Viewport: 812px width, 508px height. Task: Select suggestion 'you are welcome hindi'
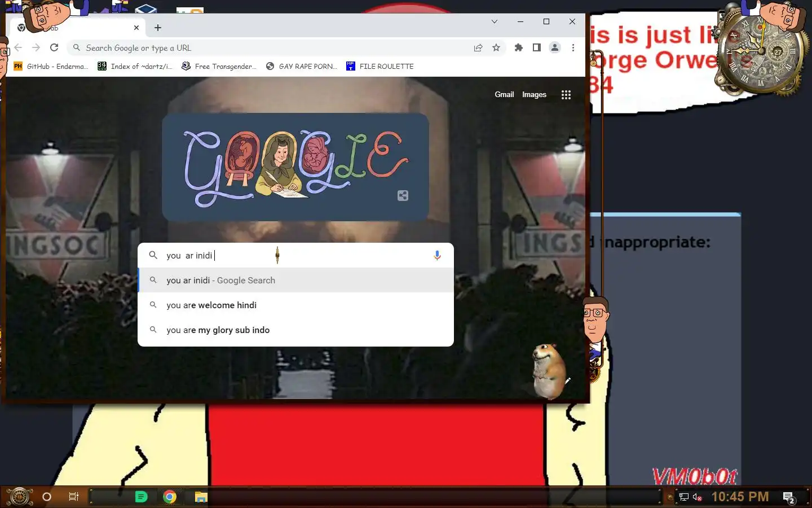pos(295,305)
